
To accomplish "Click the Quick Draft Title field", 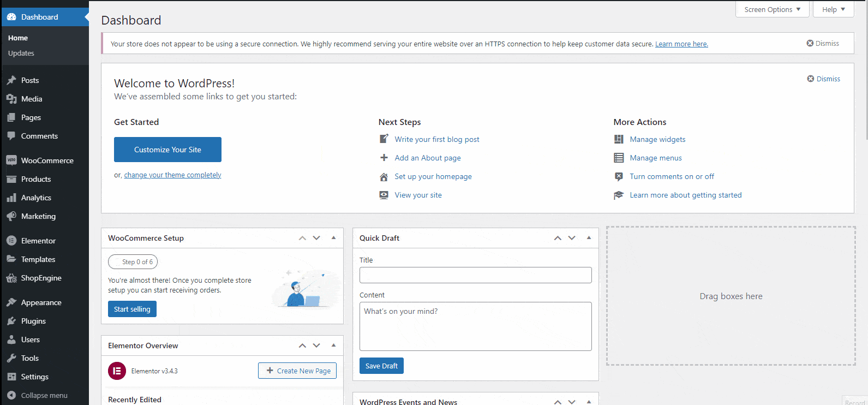I will 476,275.
